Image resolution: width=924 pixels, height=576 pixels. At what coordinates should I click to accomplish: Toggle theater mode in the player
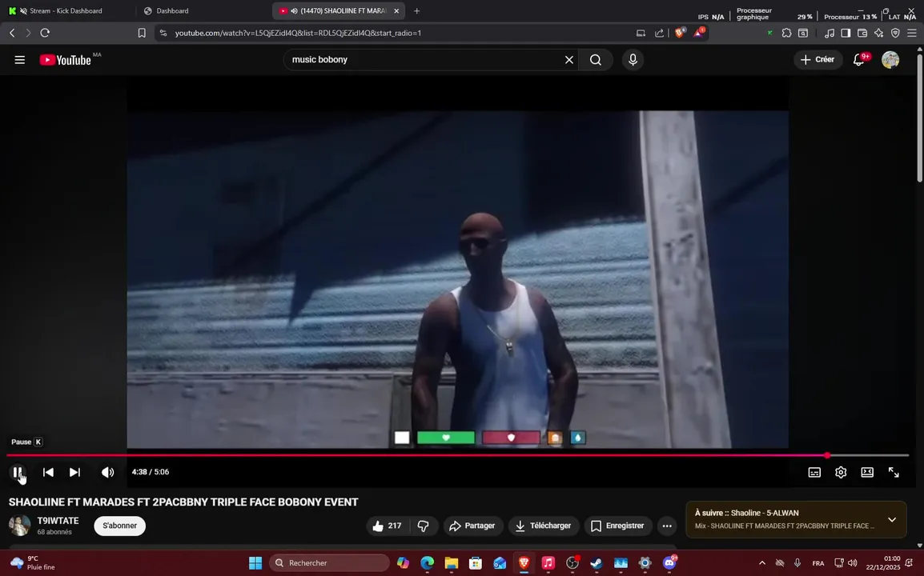click(867, 472)
